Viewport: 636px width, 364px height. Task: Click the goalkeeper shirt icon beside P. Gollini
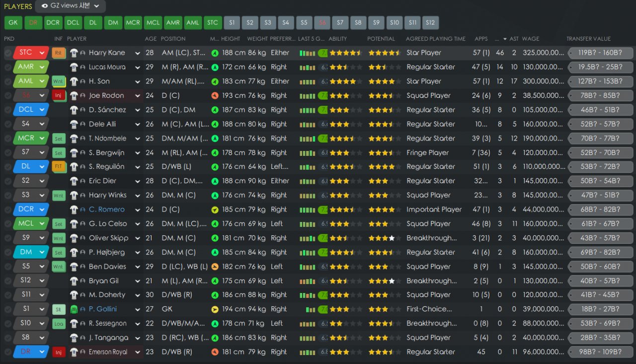click(74, 309)
